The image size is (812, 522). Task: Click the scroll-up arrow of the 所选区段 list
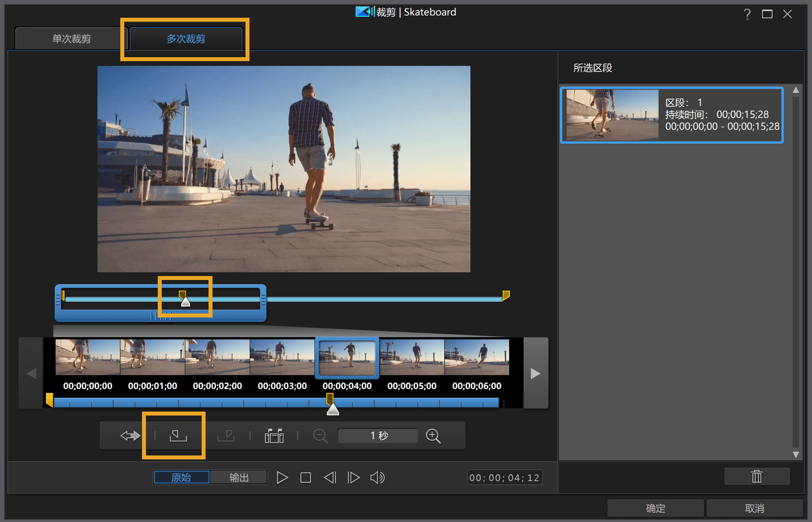796,90
